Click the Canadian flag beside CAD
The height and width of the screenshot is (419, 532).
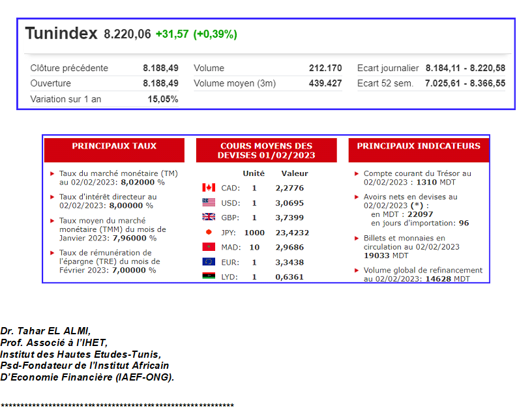209,188
